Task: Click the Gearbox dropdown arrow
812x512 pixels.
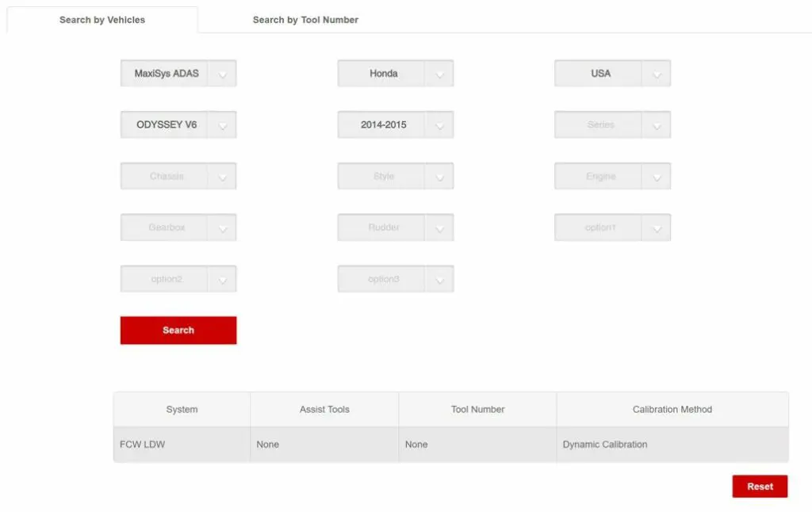Action: [x=222, y=228]
